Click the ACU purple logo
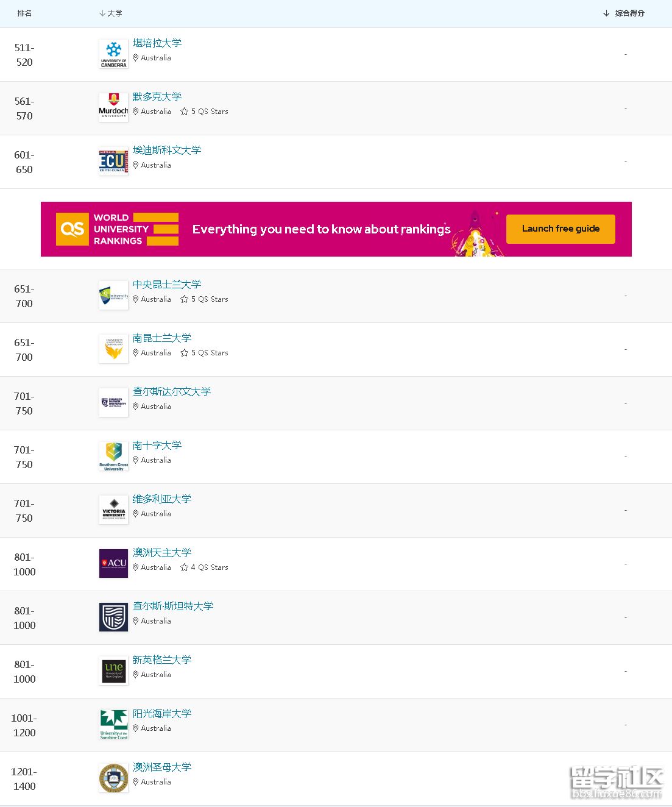Viewport: 672px width, 807px height. (x=113, y=564)
